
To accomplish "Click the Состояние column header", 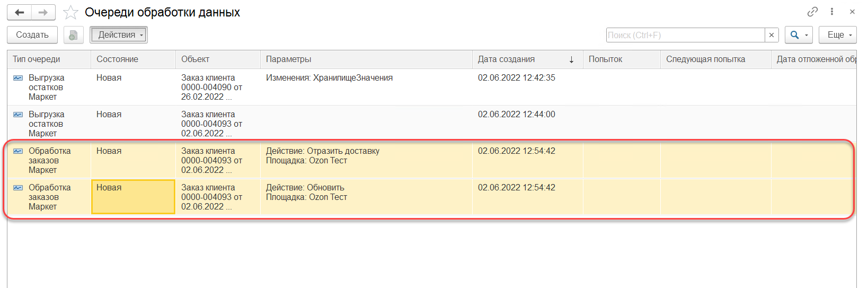I will pyautogui.click(x=117, y=59).
